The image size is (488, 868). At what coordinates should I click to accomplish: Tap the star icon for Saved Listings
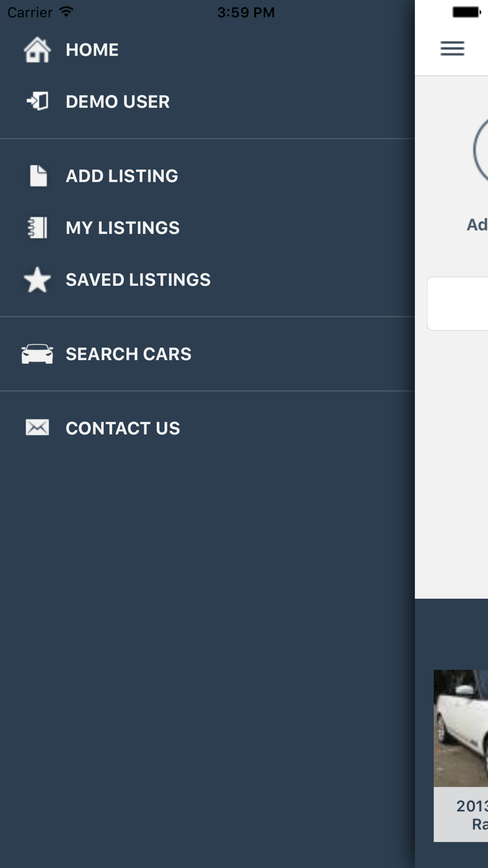(x=37, y=280)
